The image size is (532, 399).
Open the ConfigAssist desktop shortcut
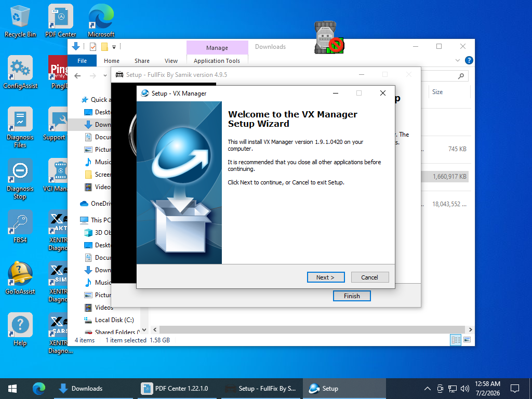click(x=20, y=72)
